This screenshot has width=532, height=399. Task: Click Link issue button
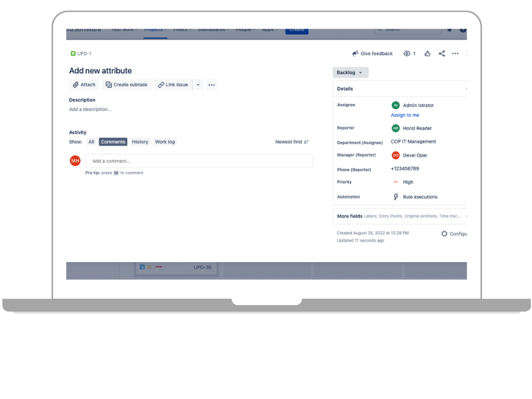pyautogui.click(x=173, y=84)
